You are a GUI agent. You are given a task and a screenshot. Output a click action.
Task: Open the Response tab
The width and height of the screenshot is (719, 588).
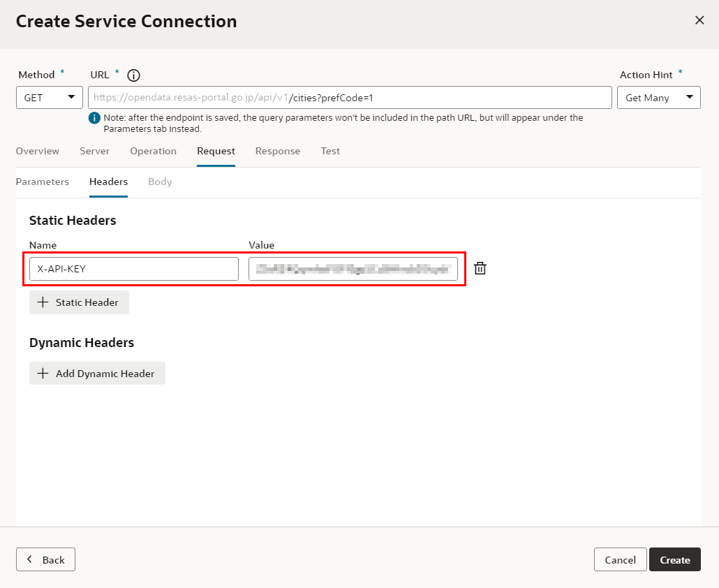[x=277, y=151]
